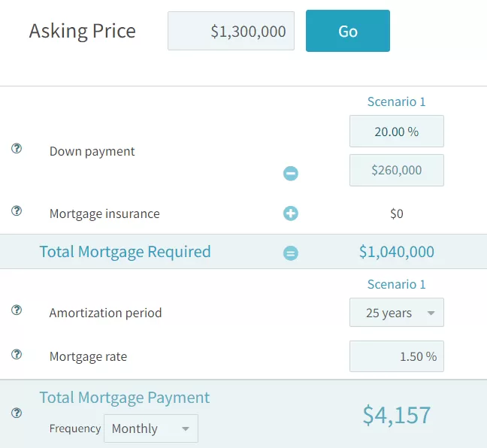Click the arrow on amortization period selector
487x448 pixels.
click(x=431, y=313)
